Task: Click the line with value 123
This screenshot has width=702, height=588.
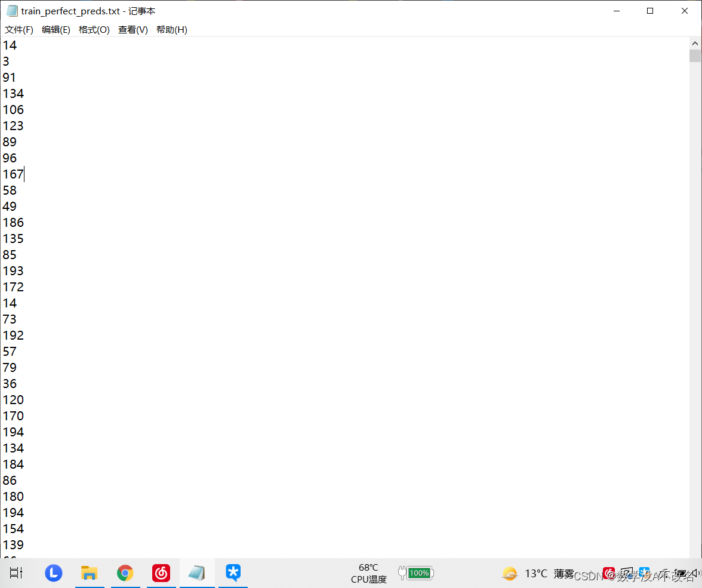Action: click(x=13, y=126)
